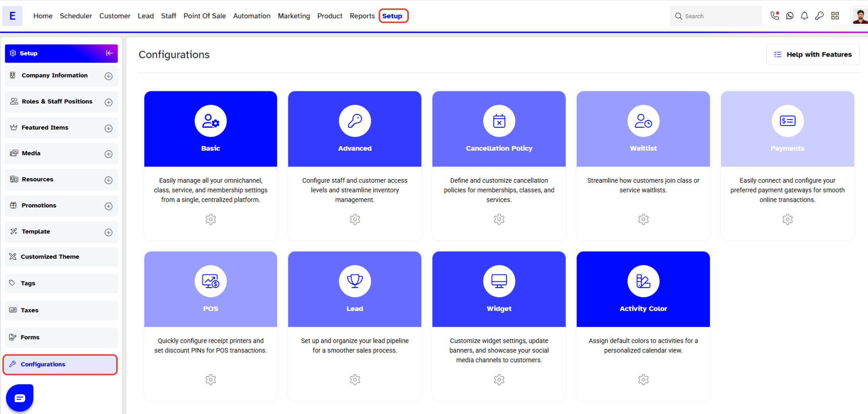Open Taxes sidebar item
Image resolution: width=868 pixels, height=414 pixels.
61,310
